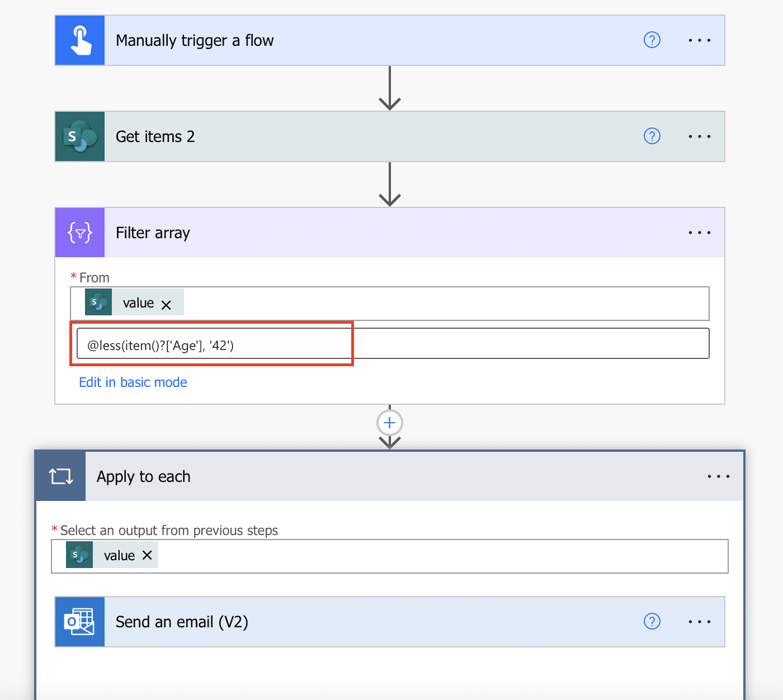783x700 pixels.
Task: Open the ellipsis menu on Send an email (V2)
Action: click(699, 621)
